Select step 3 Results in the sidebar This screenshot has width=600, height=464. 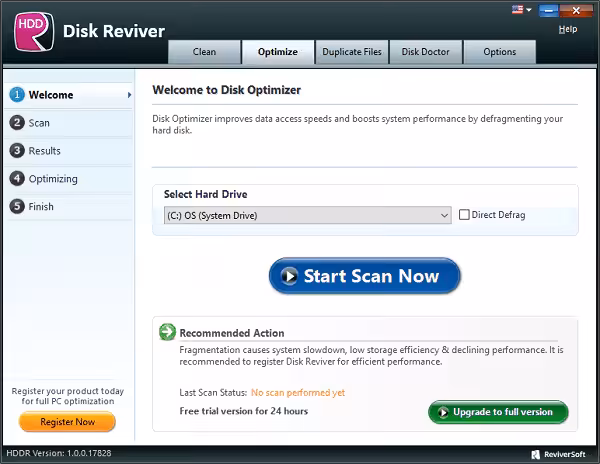pyautogui.click(x=44, y=151)
